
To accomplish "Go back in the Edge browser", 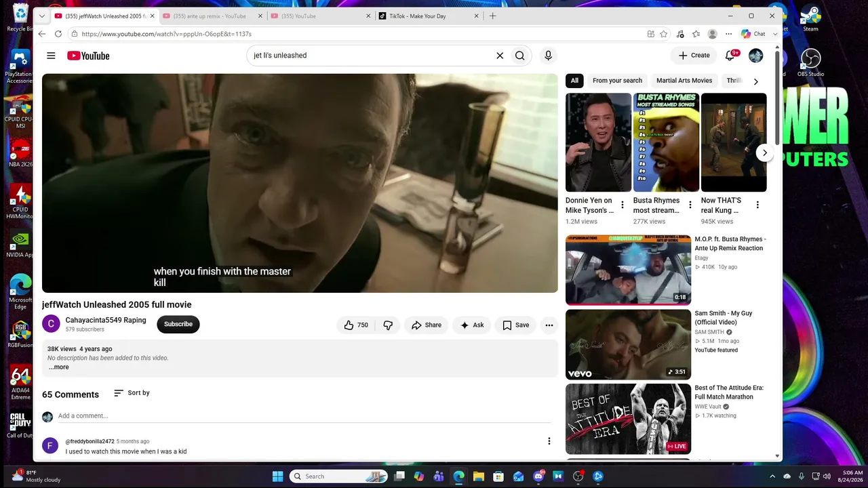I will [x=42, y=34].
